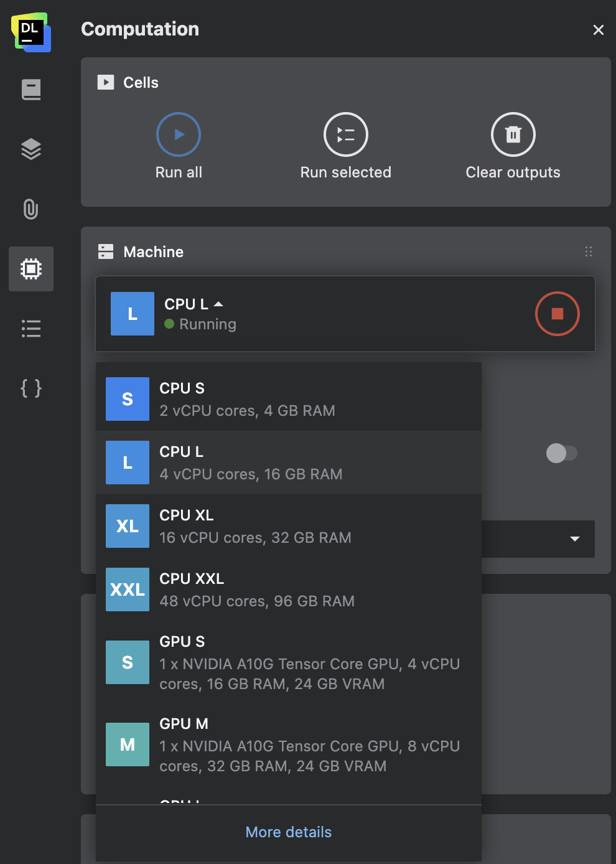Flip the toggle switch near the machine panel
The image size is (616, 864).
click(562, 454)
